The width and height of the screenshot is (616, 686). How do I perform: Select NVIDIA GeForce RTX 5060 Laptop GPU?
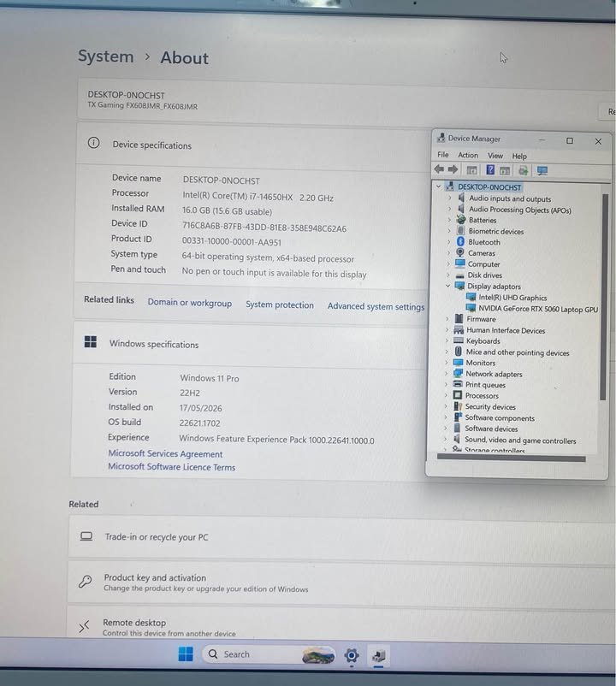point(538,309)
